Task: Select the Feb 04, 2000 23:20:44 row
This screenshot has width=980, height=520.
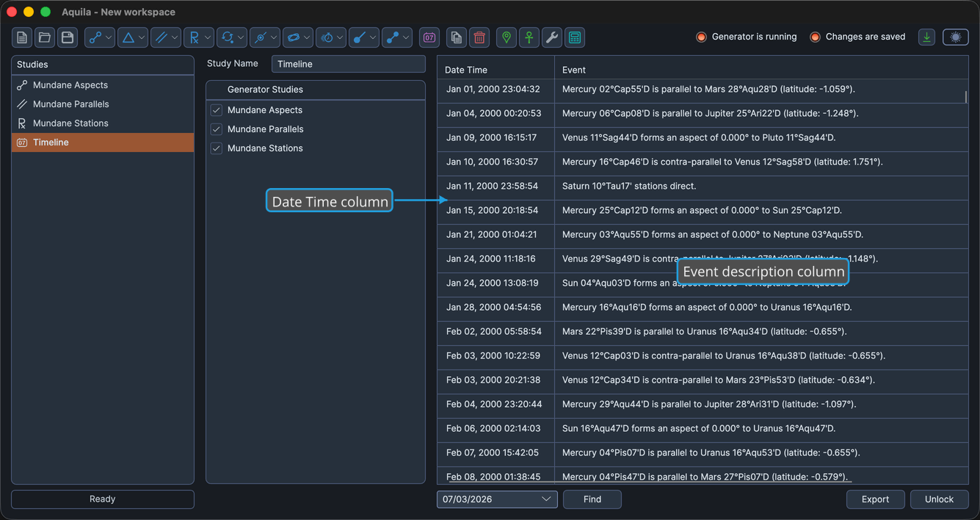Action: [703, 405]
